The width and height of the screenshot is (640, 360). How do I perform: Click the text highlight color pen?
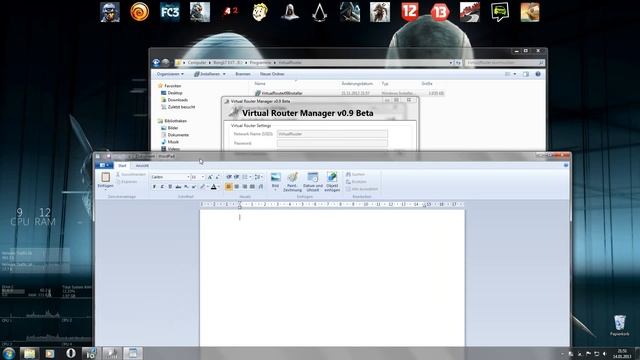202,187
